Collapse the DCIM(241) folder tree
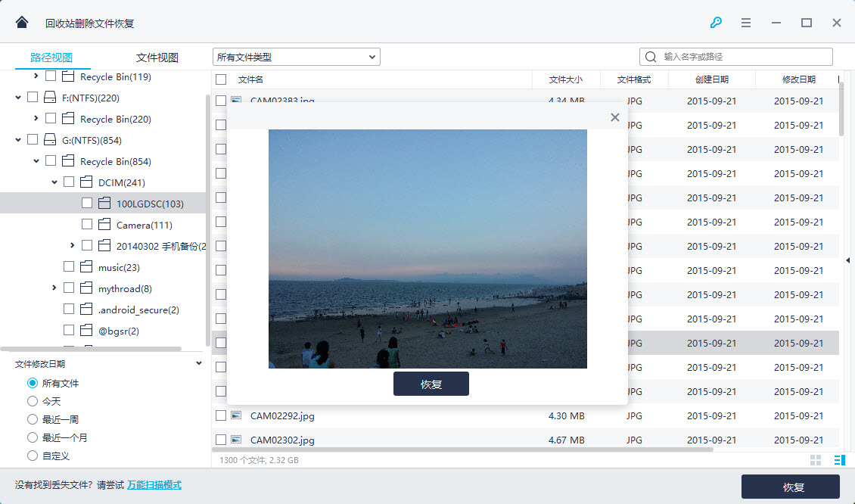The width and height of the screenshot is (855, 504). point(54,182)
